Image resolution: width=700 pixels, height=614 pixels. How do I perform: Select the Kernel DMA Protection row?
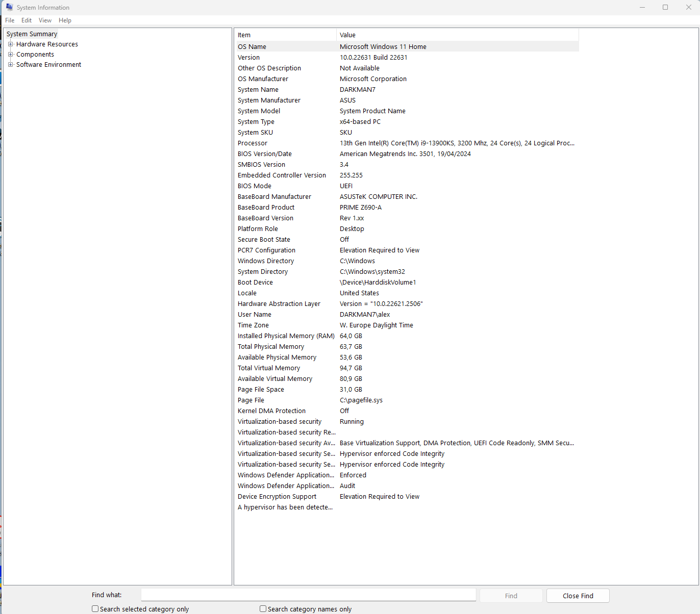407,411
